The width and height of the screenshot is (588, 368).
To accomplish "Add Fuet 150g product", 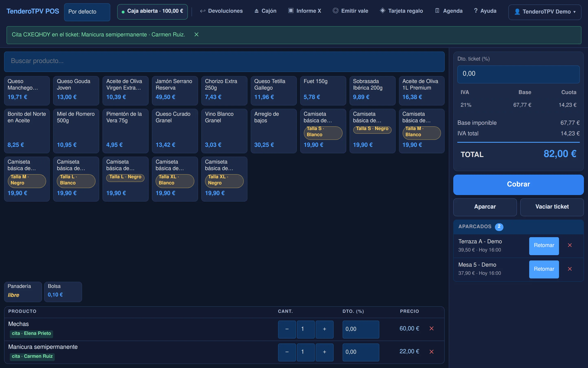I will pos(323,91).
